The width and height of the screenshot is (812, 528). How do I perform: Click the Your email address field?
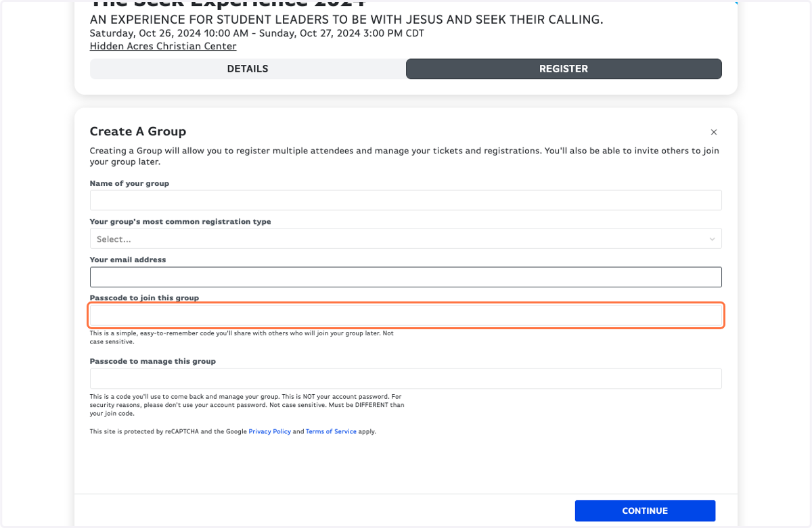pyautogui.click(x=406, y=277)
